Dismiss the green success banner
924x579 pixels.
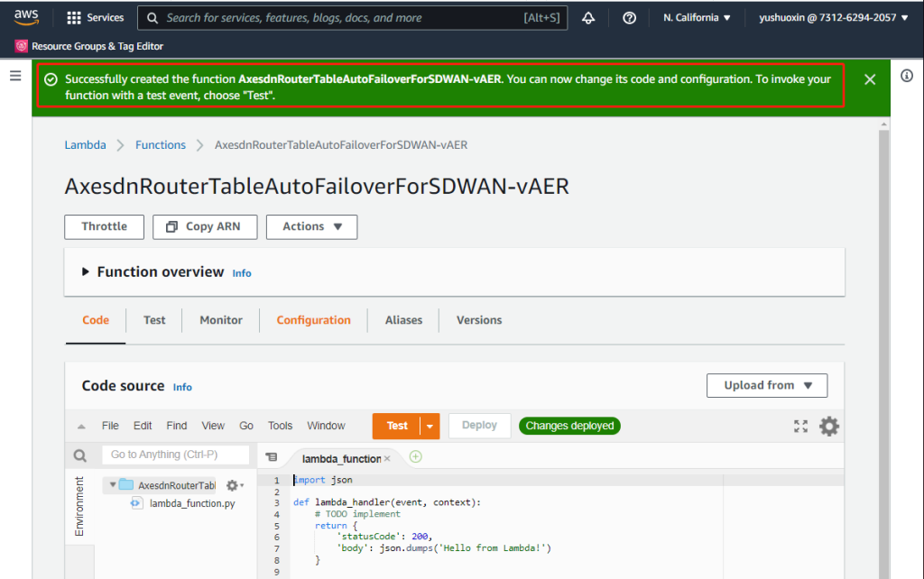(870, 79)
